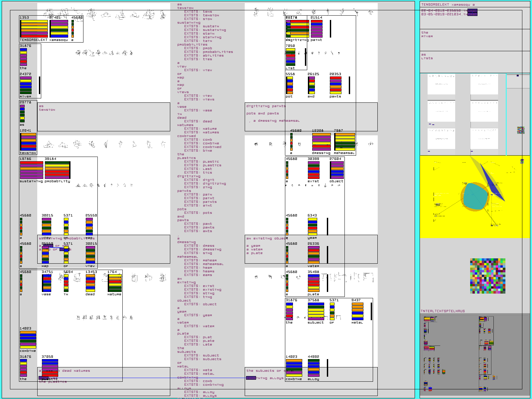The width and height of the screenshot is (532, 399).
Task: Pick the 'metal' color-bar glyph
Action: (357, 311)
